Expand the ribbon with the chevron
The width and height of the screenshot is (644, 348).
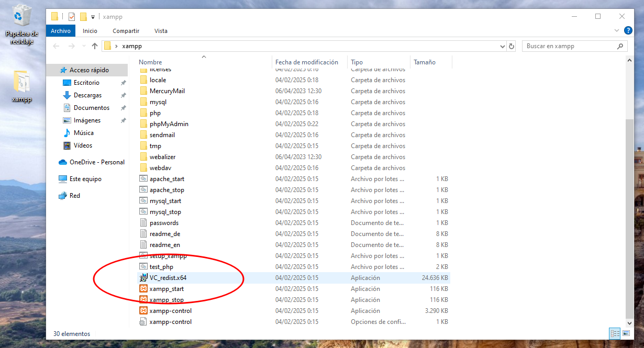coord(616,31)
